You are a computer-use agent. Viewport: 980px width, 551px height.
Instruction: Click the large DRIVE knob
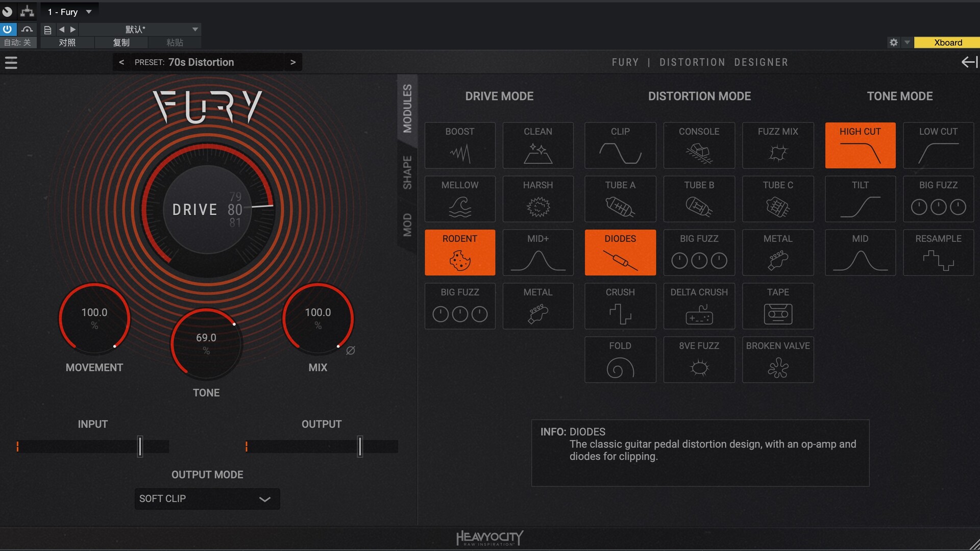(207, 209)
